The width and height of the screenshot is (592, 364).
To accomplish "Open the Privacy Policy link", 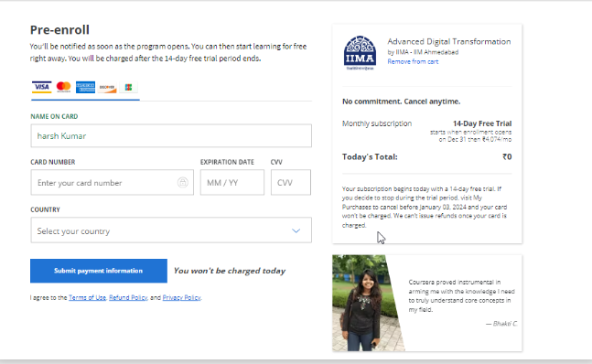I will 181,297.
